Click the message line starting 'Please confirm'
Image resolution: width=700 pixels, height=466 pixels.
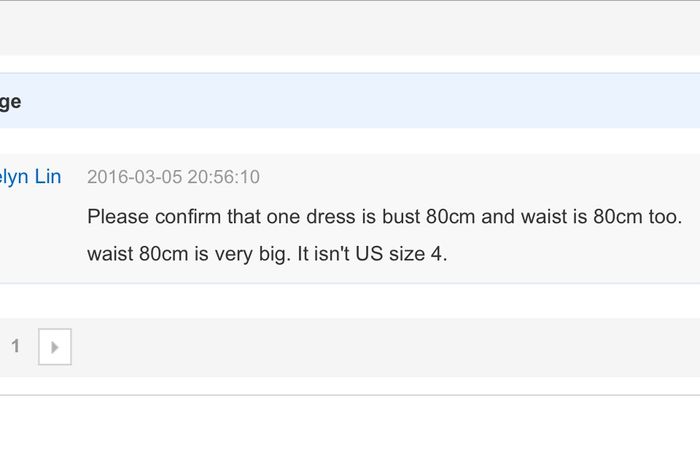coord(384,216)
